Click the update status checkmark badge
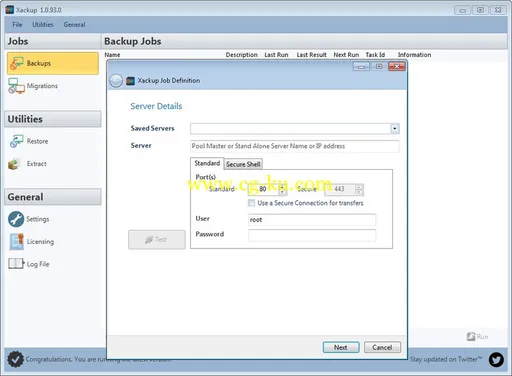This screenshot has height=376, width=512. [x=15, y=359]
